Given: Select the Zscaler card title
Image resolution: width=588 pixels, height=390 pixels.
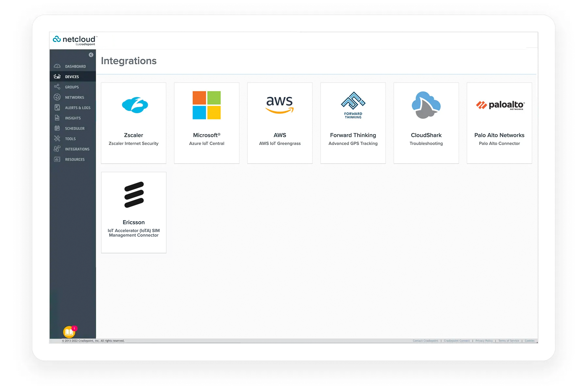Looking at the screenshot, I should [134, 135].
